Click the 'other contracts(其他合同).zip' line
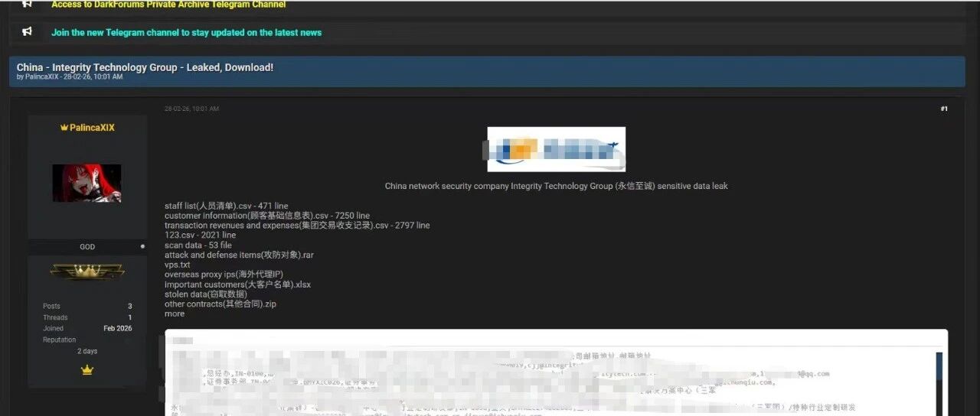The height and width of the screenshot is (416, 980). pos(220,304)
